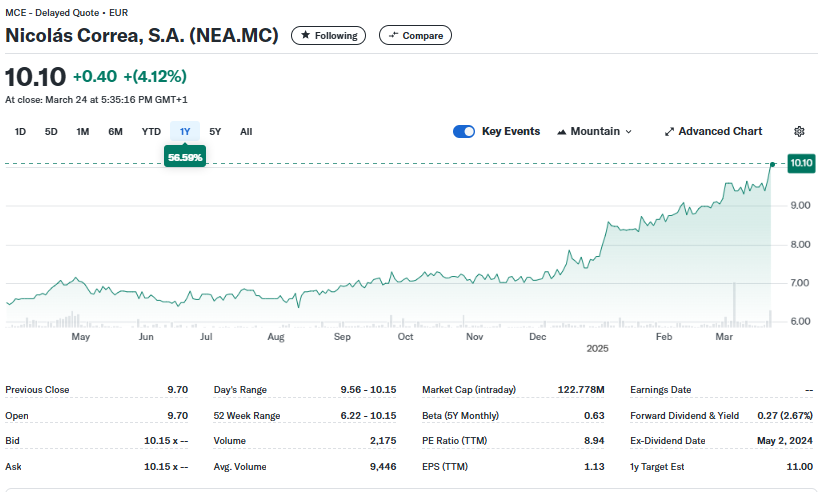The height and width of the screenshot is (492, 835).
Task: Click the 1.13 EPS value
Action: pyautogui.click(x=594, y=467)
